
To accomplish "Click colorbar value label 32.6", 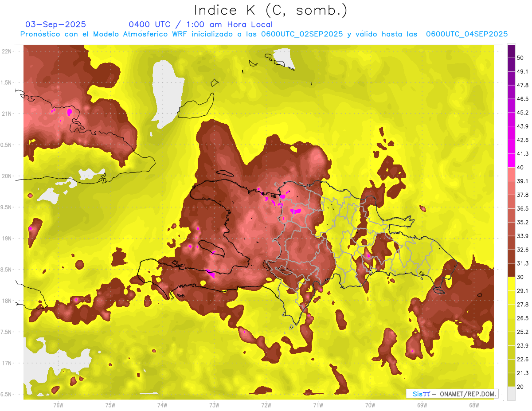I will [523, 250].
